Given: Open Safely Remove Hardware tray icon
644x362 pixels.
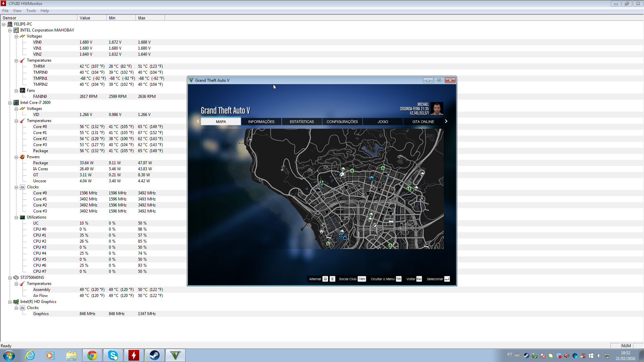Looking at the screenshot, I should click(x=535, y=356).
